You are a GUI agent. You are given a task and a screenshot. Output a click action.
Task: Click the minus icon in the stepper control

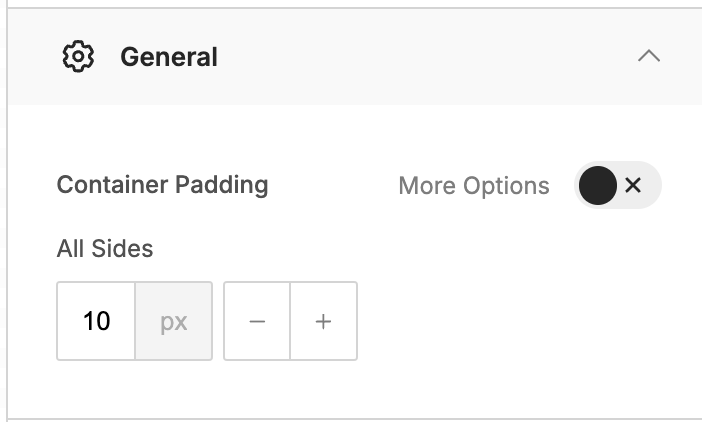coord(257,321)
